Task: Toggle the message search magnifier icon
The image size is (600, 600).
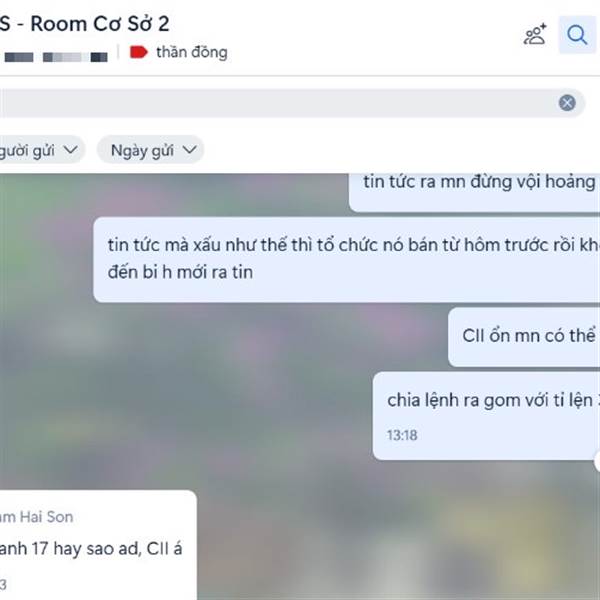Action: pos(577,35)
